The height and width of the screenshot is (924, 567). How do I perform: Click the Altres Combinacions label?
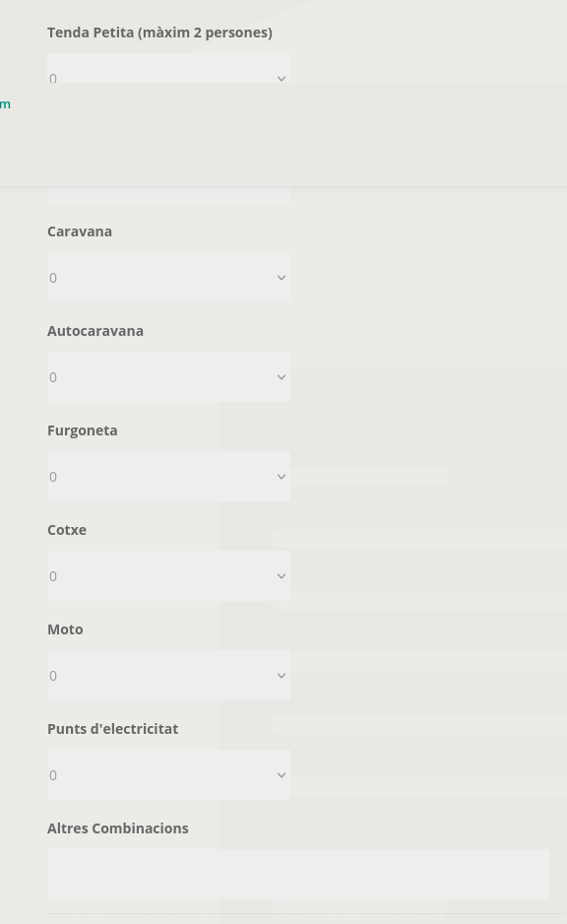[118, 828]
